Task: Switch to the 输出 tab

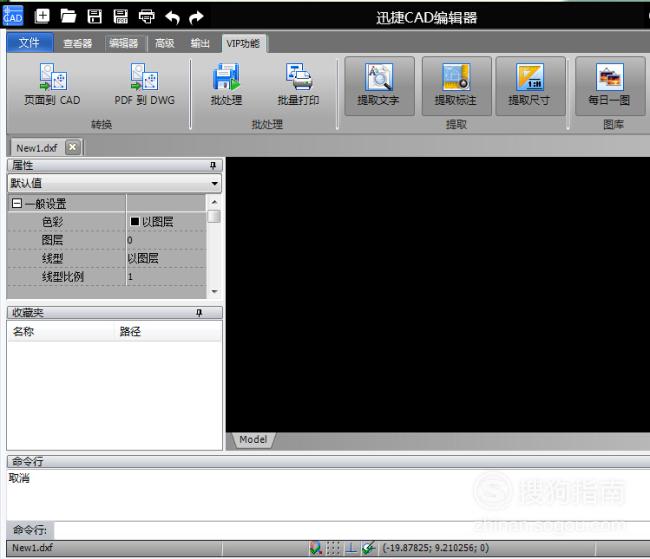Action: 200,43
